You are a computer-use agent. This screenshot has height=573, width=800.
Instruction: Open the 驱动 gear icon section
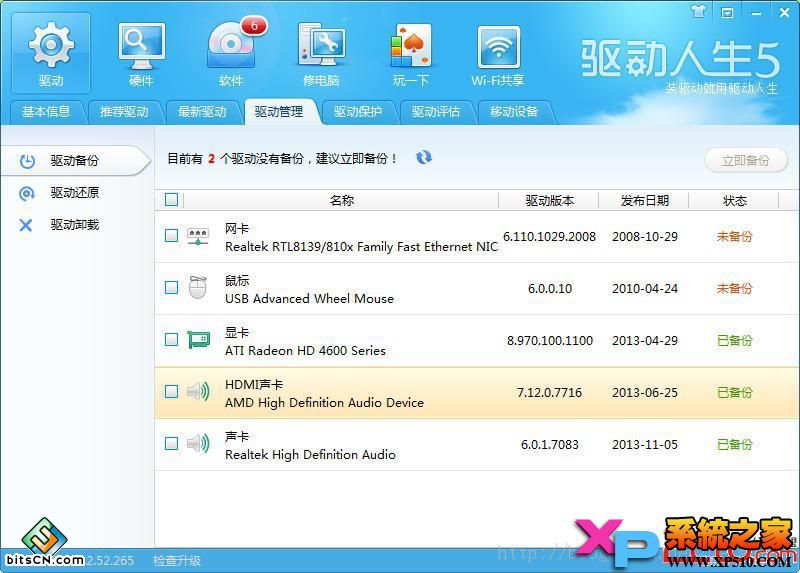tap(51, 53)
